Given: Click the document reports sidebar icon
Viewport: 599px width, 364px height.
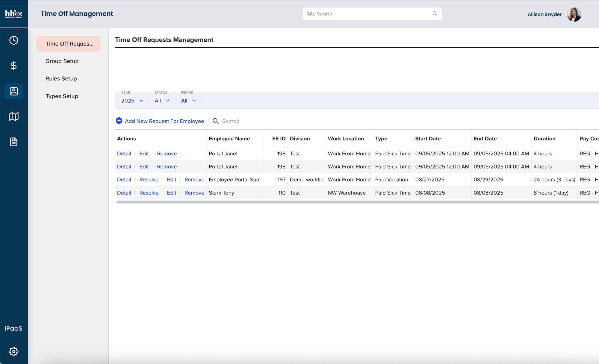Looking at the screenshot, I should click(13, 142).
